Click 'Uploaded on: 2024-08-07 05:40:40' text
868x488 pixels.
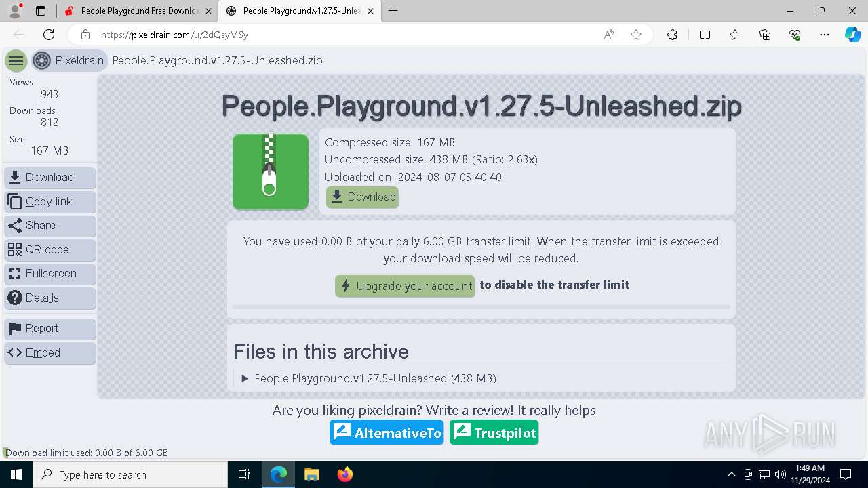413,177
